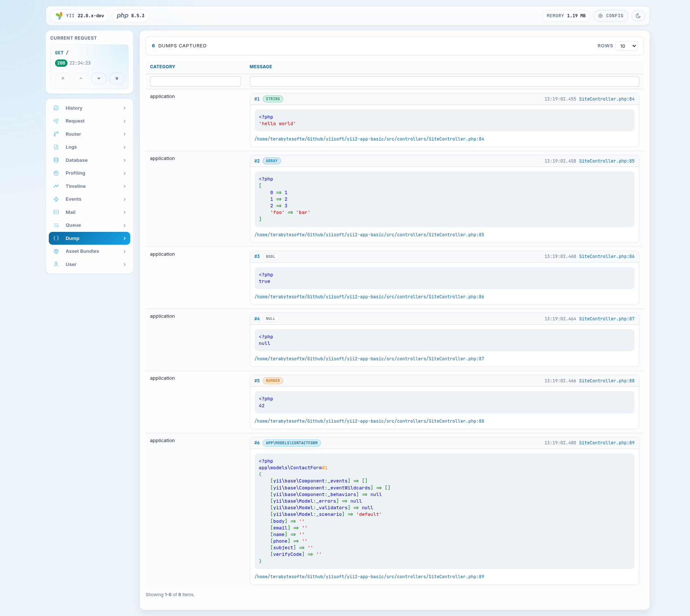This screenshot has width=690, height=616.
Task: Open SiteController.php:88 header link
Action: 607,381
